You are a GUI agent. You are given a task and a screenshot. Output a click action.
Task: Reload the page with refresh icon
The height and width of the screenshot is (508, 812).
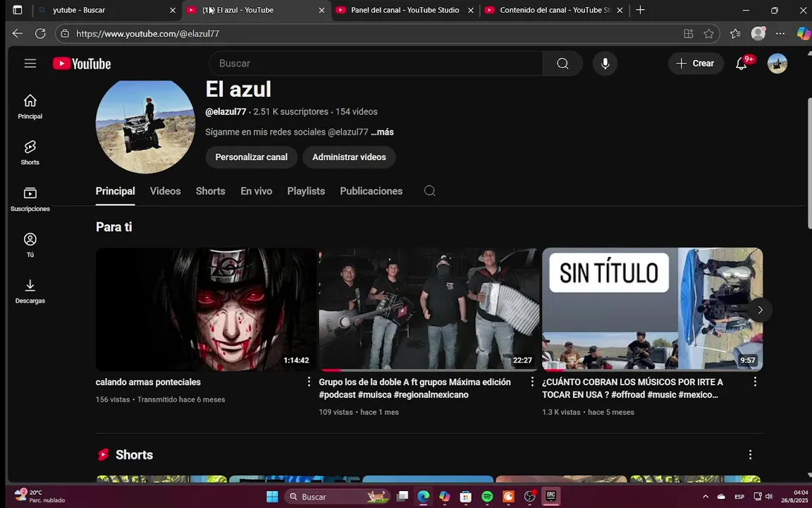tap(40, 33)
